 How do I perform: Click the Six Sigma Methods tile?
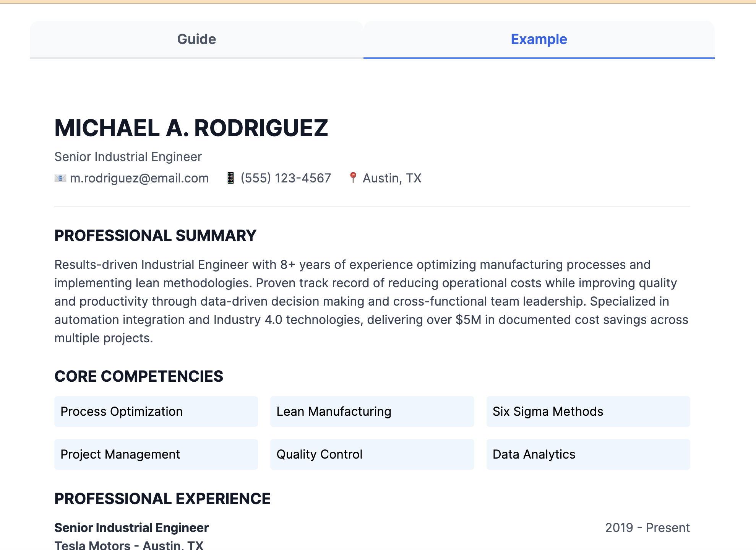588,412
